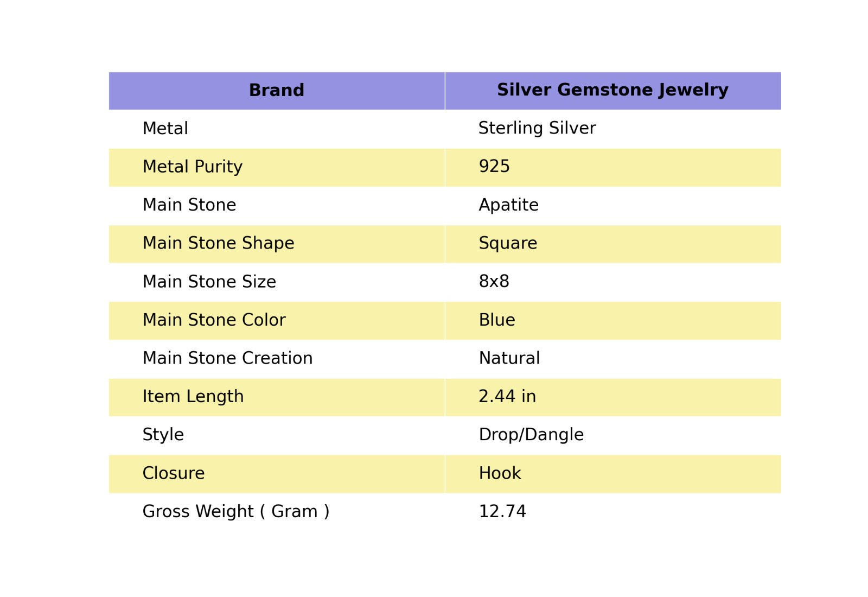Click the Hook closure value
This screenshot has height=597, width=868.
tap(500, 474)
